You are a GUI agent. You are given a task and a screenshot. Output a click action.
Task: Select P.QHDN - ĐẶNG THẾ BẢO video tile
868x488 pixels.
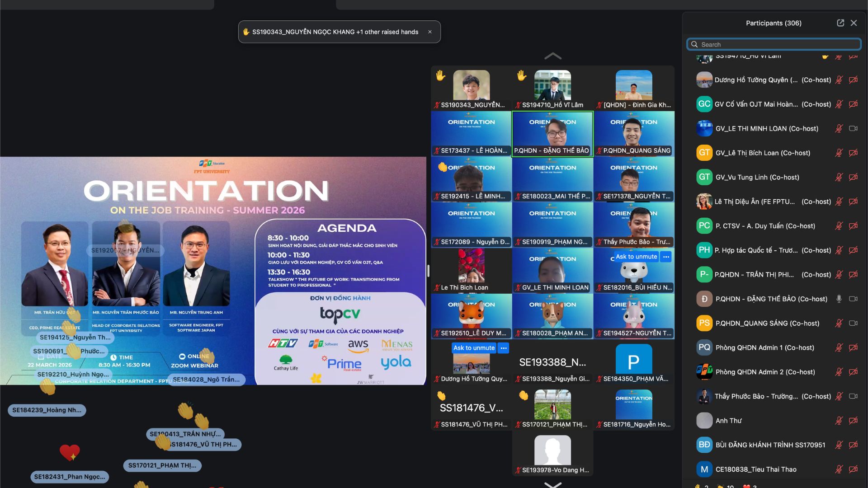coord(552,134)
